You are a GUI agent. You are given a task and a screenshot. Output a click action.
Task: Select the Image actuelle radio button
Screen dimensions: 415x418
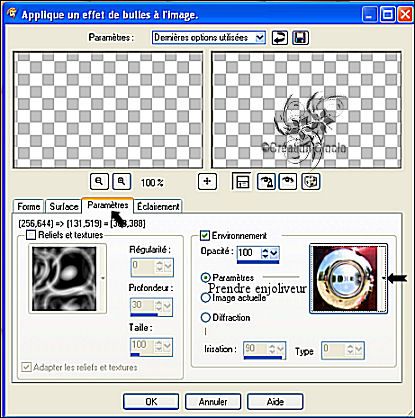click(x=206, y=297)
